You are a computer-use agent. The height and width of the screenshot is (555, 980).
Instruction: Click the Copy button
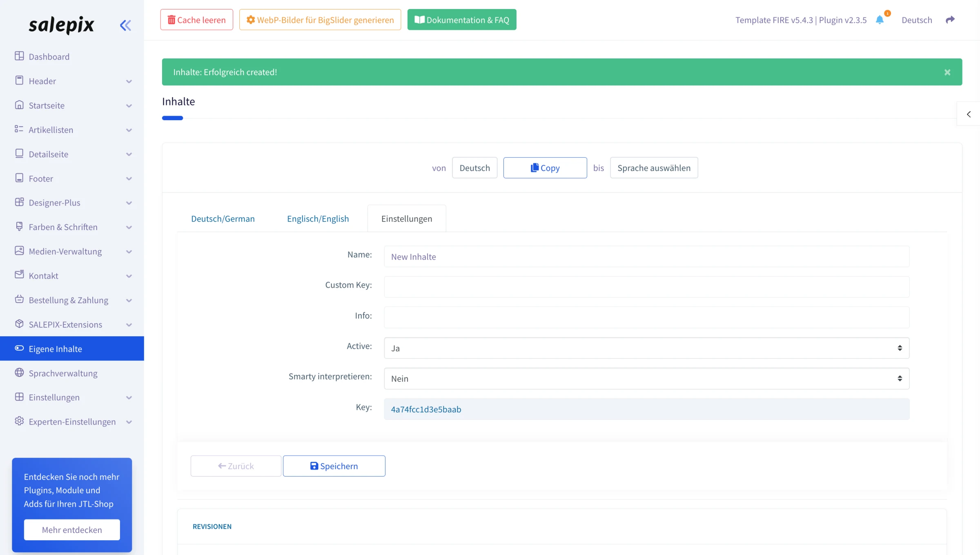tap(545, 168)
